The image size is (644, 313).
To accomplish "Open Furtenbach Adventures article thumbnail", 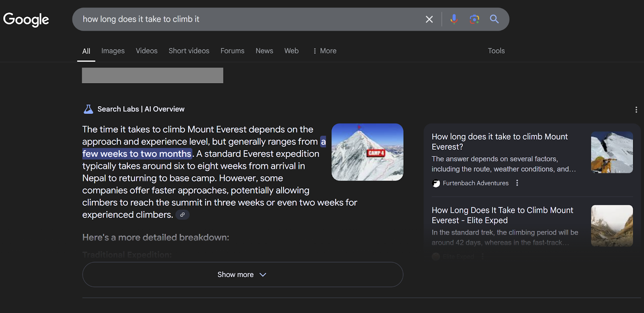I will pyautogui.click(x=612, y=152).
